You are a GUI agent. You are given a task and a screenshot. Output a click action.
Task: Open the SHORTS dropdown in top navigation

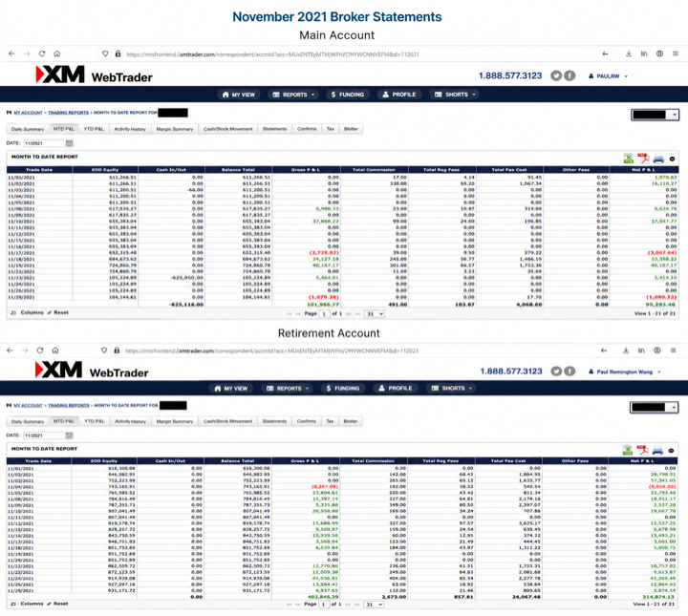[455, 95]
